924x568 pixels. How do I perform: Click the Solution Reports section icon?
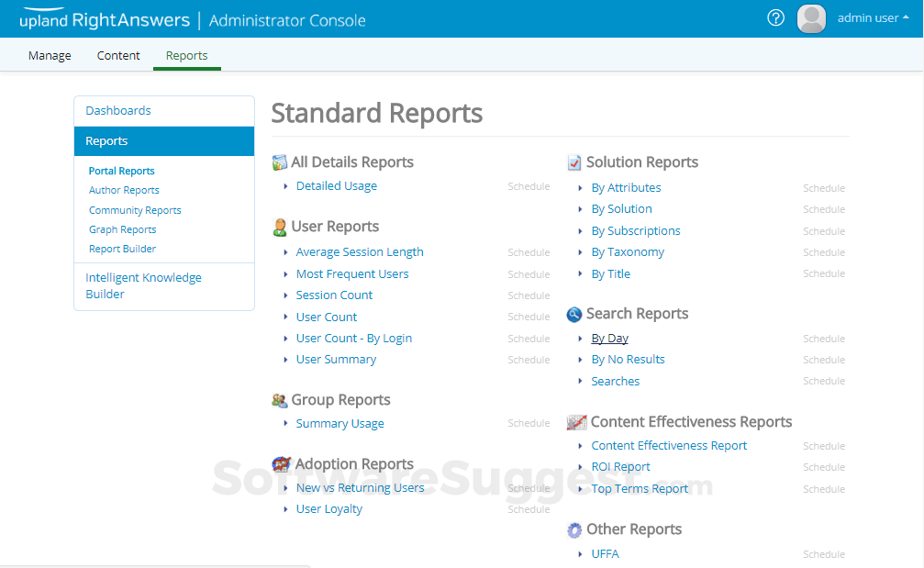point(574,162)
